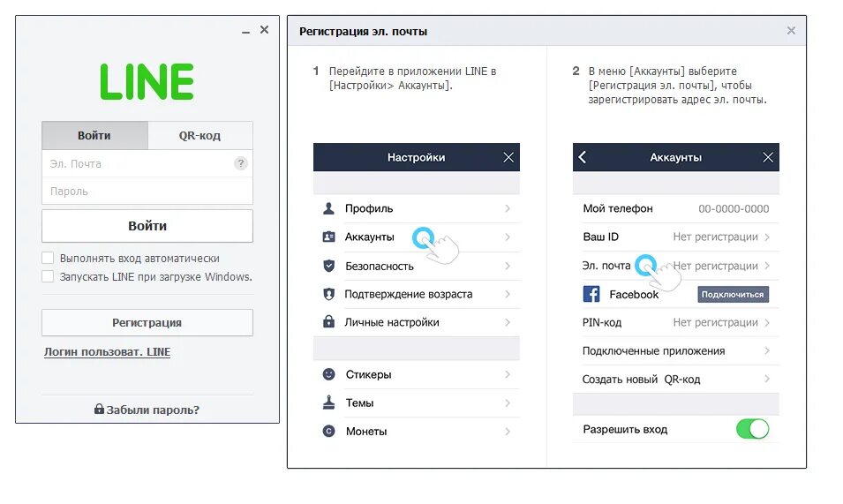This screenshot has height=504, width=843.
Task: Click Подключенные приложения label
Action: coord(653,351)
